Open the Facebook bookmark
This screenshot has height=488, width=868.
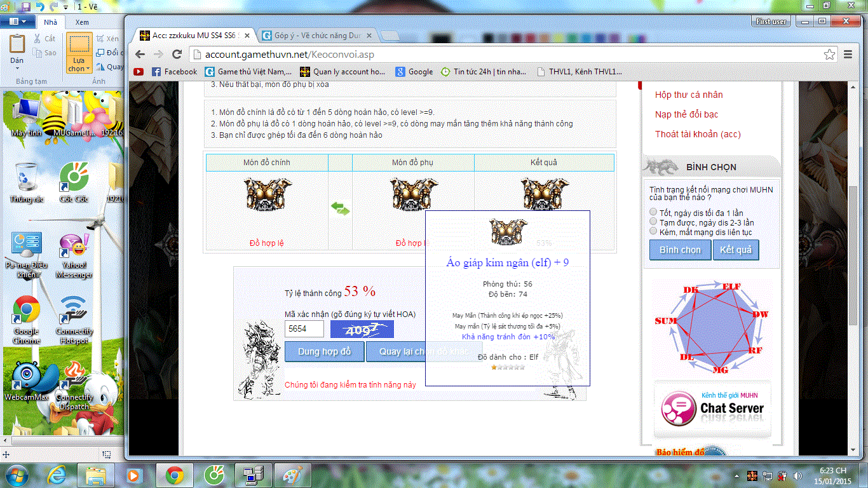coord(174,72)
